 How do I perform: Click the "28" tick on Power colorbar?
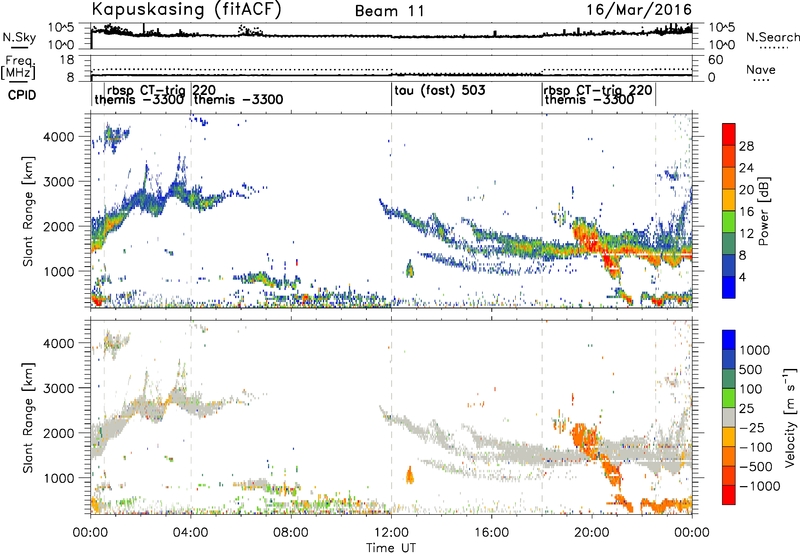(x=746, y=146)
